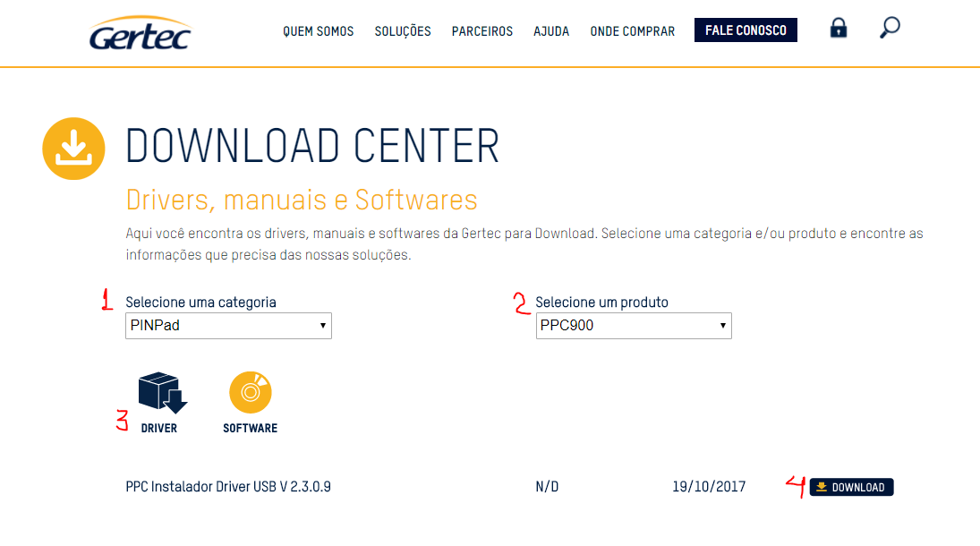This screenshot has height=546, width=980.
Task: Select the Driver box icon
Action: tap(163, 393)
